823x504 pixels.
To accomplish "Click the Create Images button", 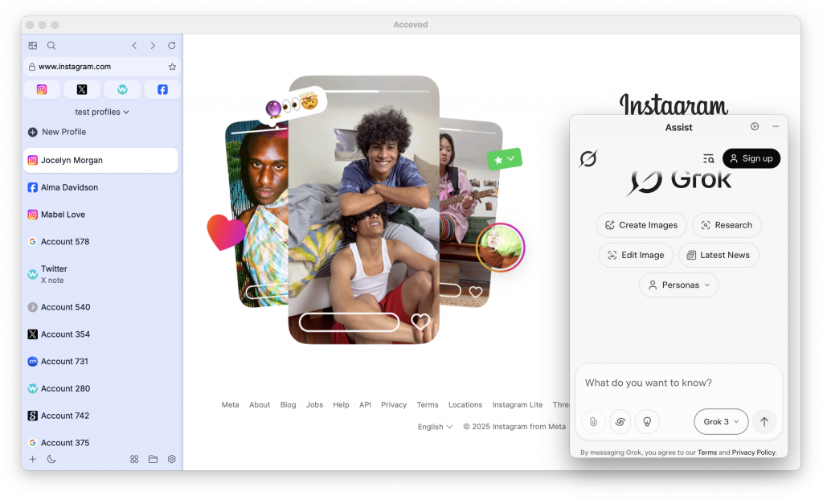I will click(641, 225).
